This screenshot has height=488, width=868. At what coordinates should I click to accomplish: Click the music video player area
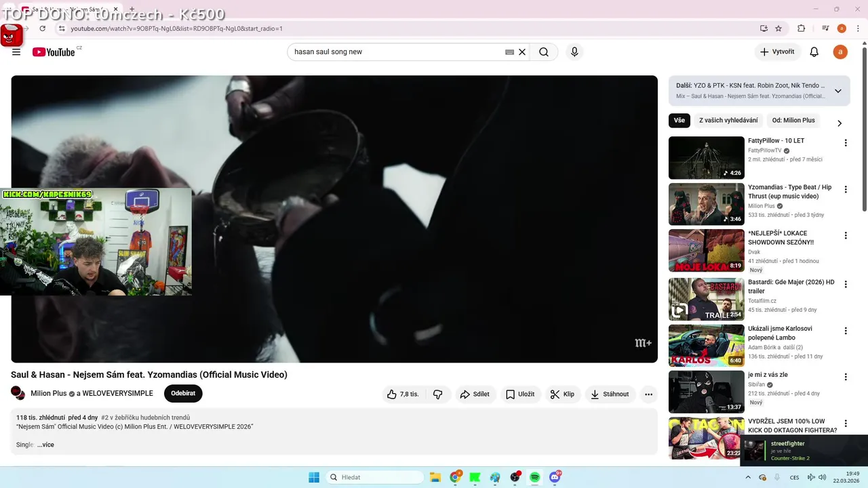coord(334,219)
